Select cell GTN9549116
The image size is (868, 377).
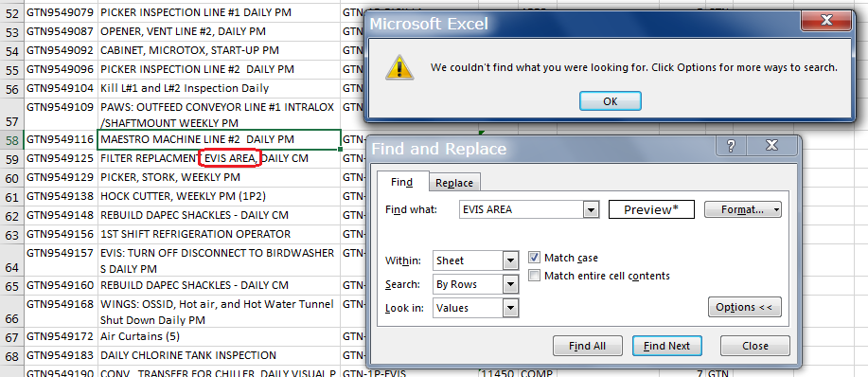pos(61,139)
